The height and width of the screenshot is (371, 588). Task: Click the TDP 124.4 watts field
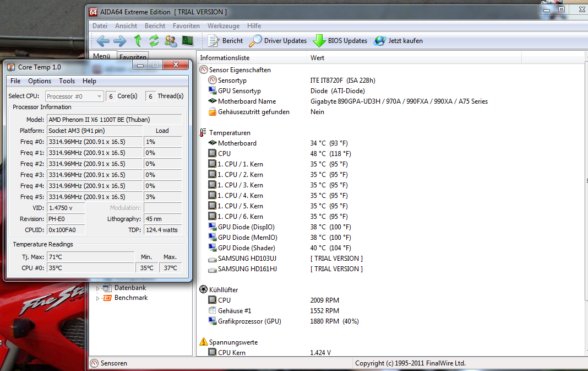click(163, 230)
